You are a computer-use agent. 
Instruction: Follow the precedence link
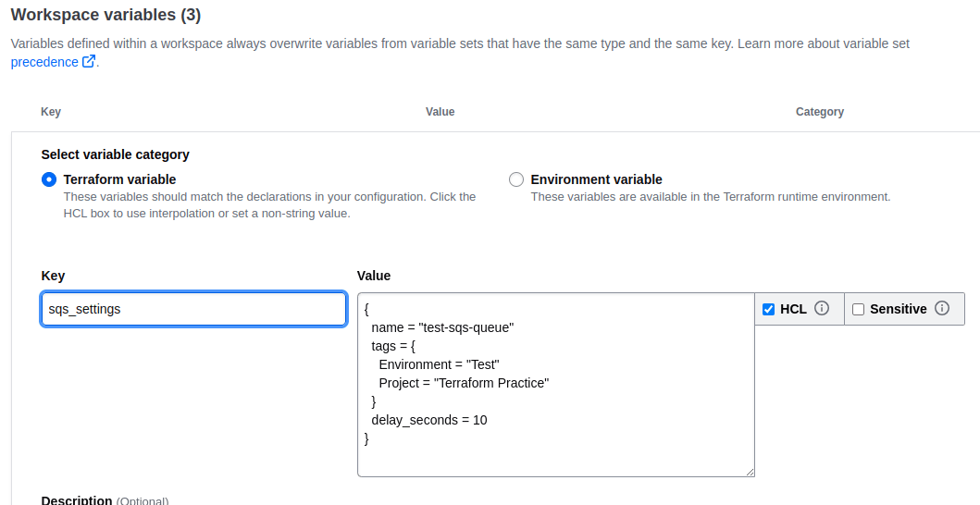[44, 62]
